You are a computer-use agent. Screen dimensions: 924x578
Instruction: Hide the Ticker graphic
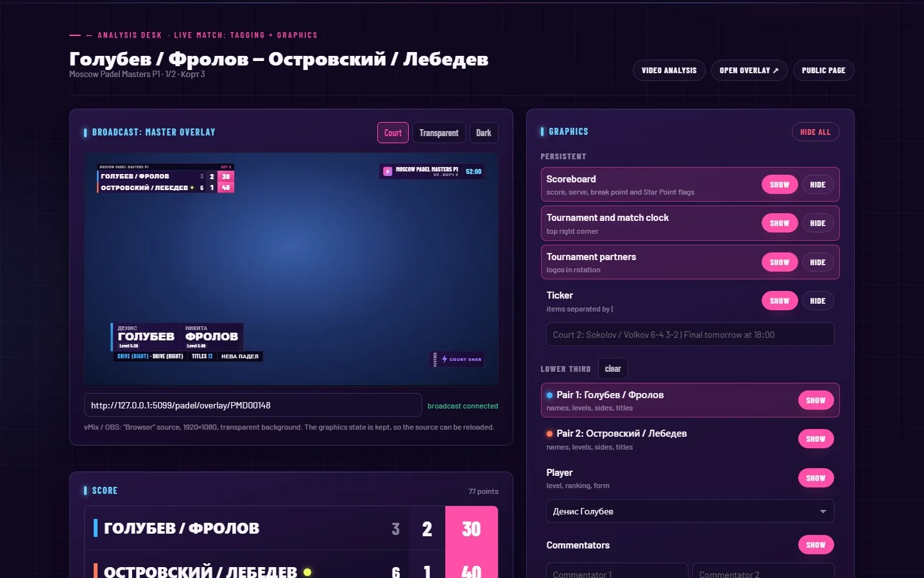[817, 301]
